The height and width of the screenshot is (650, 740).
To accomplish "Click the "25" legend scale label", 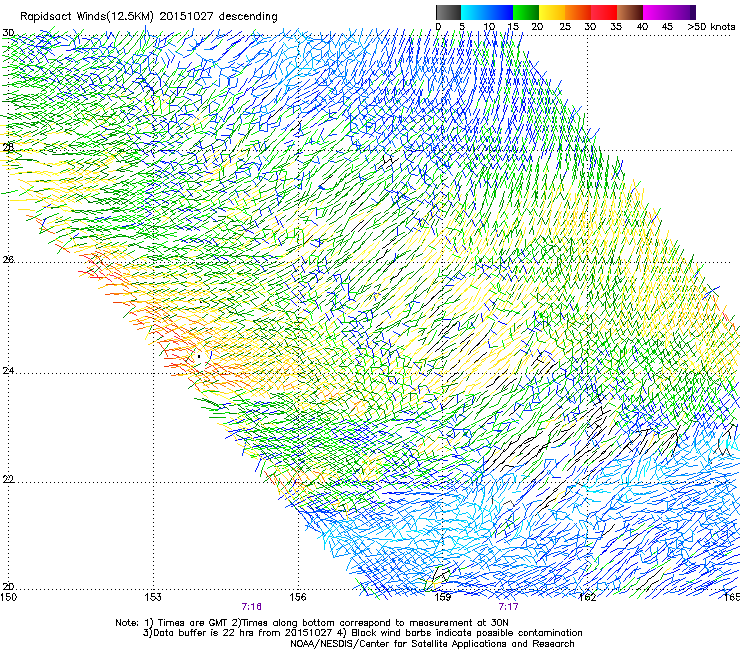I will (564, 27).
